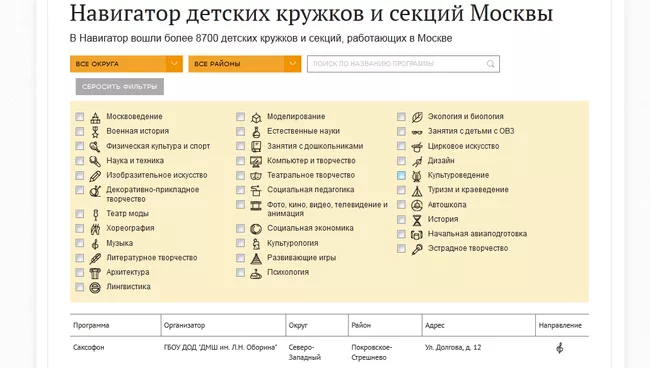Click the search magnifier icon
The width and height of the screenshot is (650, 368).
(x=491, y=64)
